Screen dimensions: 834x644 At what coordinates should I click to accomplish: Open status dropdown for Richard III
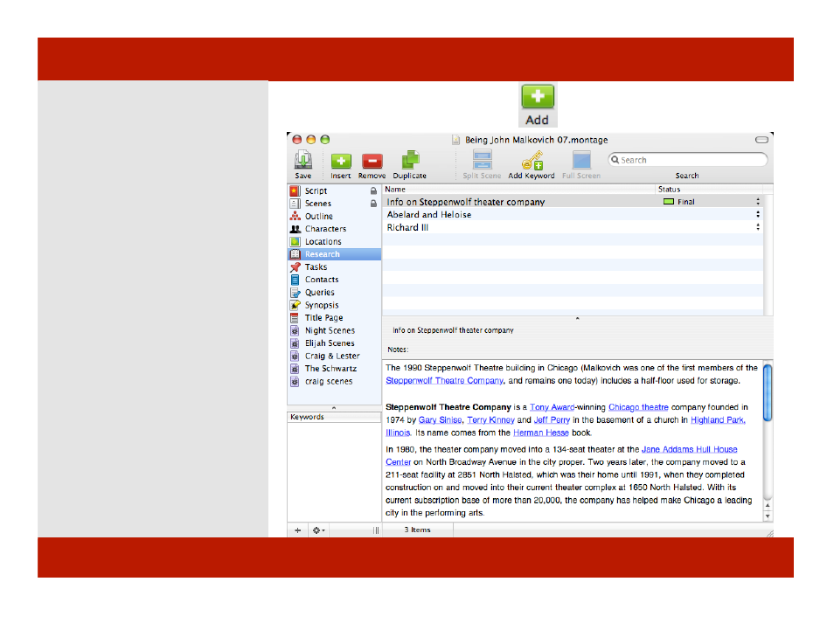pyautogui.click(x=758, y=227)
